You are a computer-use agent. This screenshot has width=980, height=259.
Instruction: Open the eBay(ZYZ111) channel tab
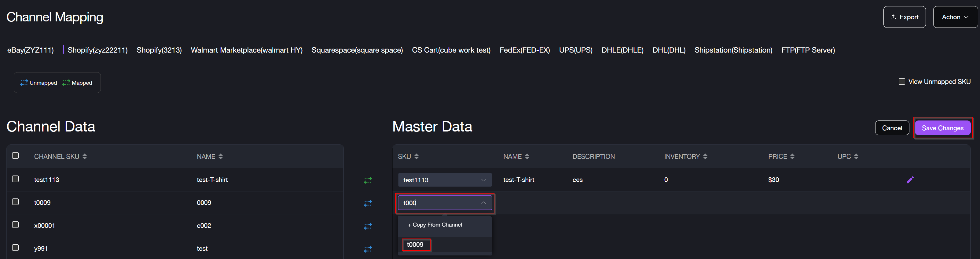point(31,50)
